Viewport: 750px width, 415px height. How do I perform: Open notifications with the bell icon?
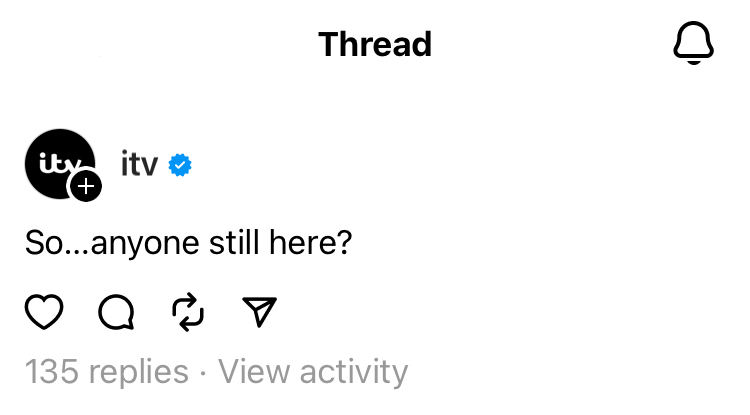(x=693, y=43)
